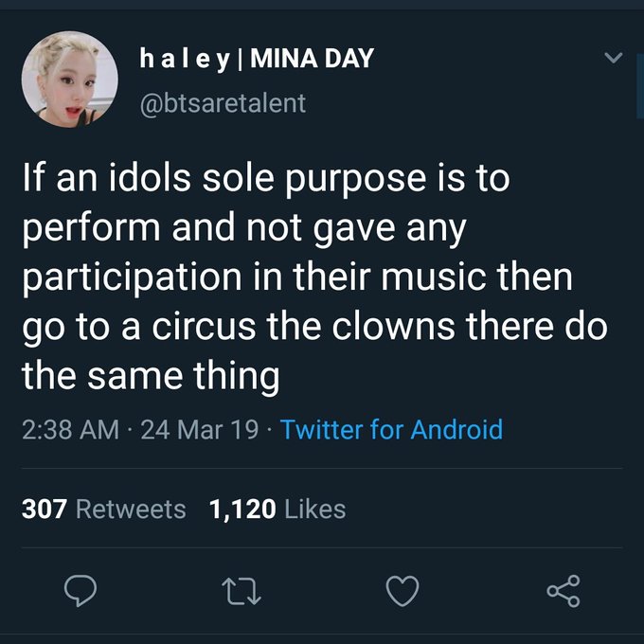
Task: Click the word 'clowns' in the tweet
Action: click(393, 326)
